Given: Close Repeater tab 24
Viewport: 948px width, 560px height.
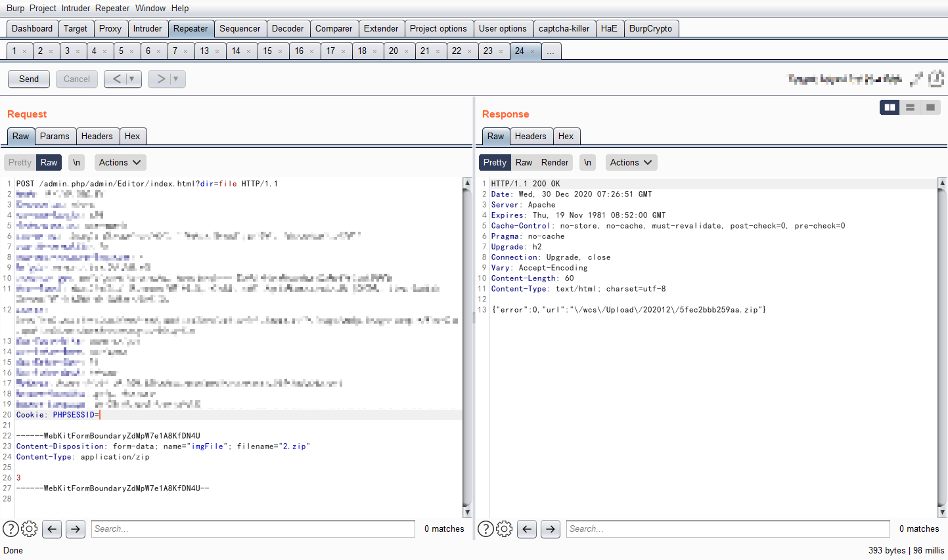Looking at the screenshot, I should [x=532, y=51].
